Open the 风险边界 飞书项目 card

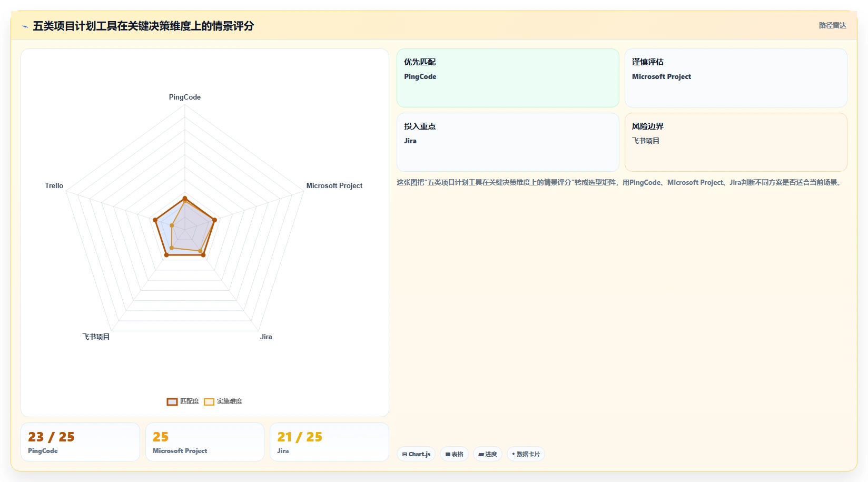pyautogui.click(x=736, y=142)
